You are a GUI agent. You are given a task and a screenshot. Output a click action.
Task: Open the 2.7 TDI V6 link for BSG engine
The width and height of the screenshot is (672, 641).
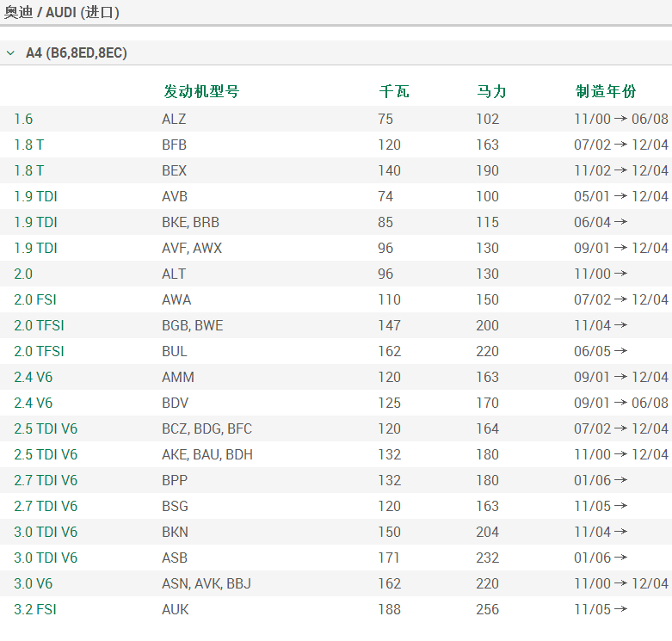click(46, 506)
